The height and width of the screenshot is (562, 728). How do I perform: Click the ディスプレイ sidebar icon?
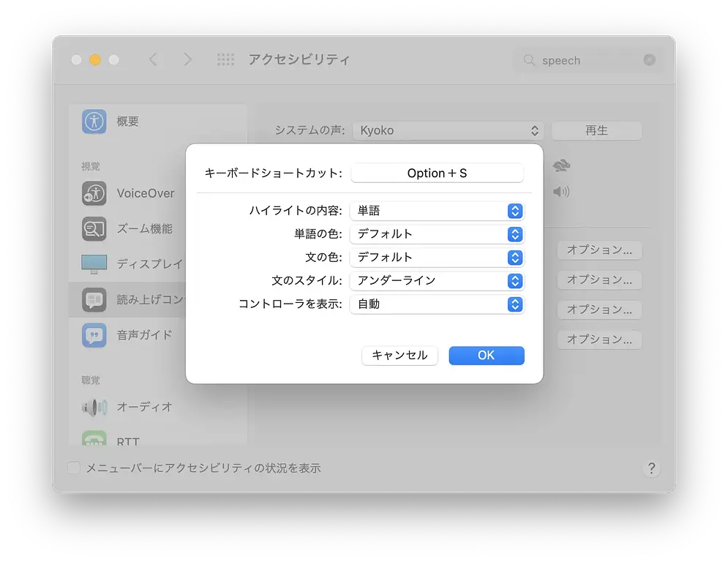[x=94, y=263]
